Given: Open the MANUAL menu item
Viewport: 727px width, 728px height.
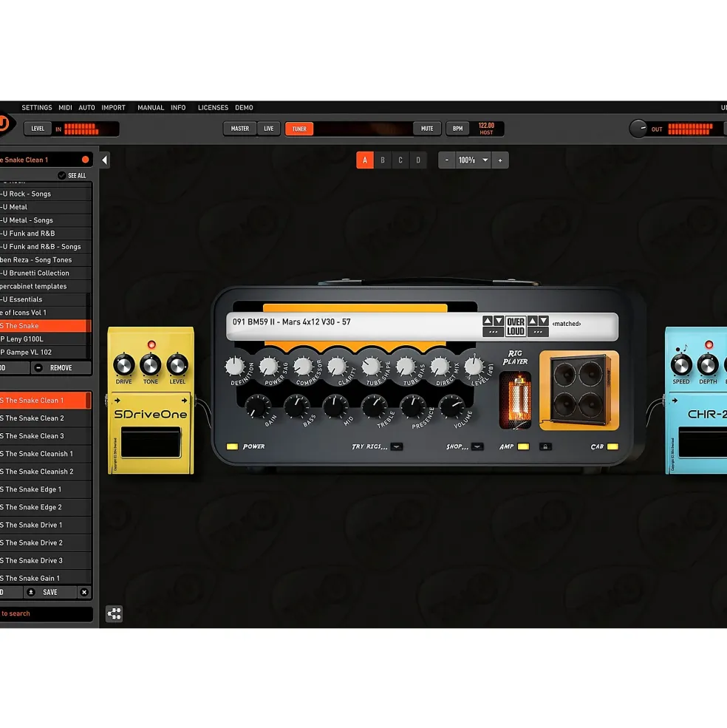Looking at the screenshot, I should (x=151, y=108).
